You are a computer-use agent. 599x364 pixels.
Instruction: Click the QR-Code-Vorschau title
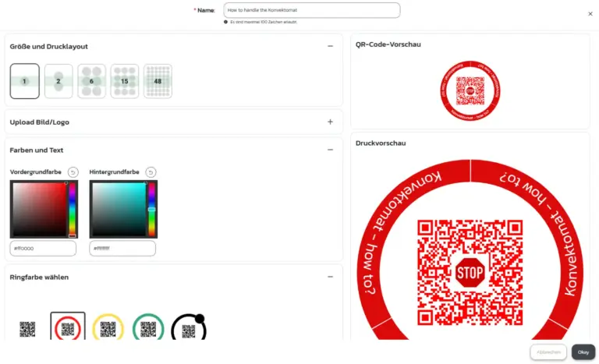click(x=388, y=44)
